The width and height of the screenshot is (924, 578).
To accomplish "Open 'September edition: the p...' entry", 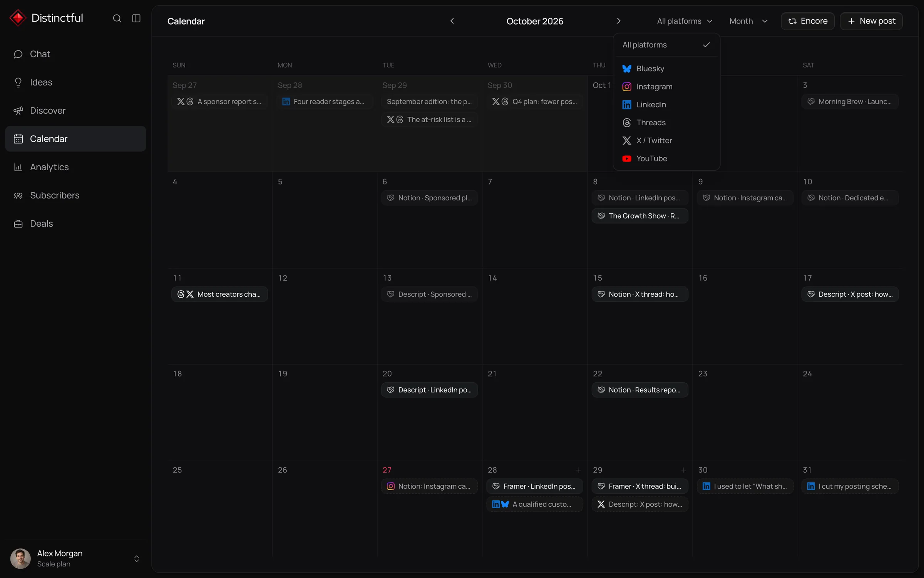I will click(x=430, y=102).
